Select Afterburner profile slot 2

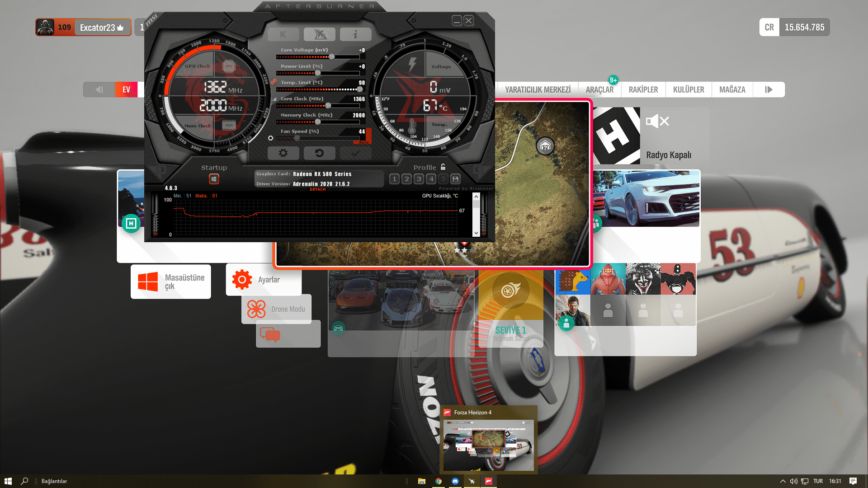point(407,179)
